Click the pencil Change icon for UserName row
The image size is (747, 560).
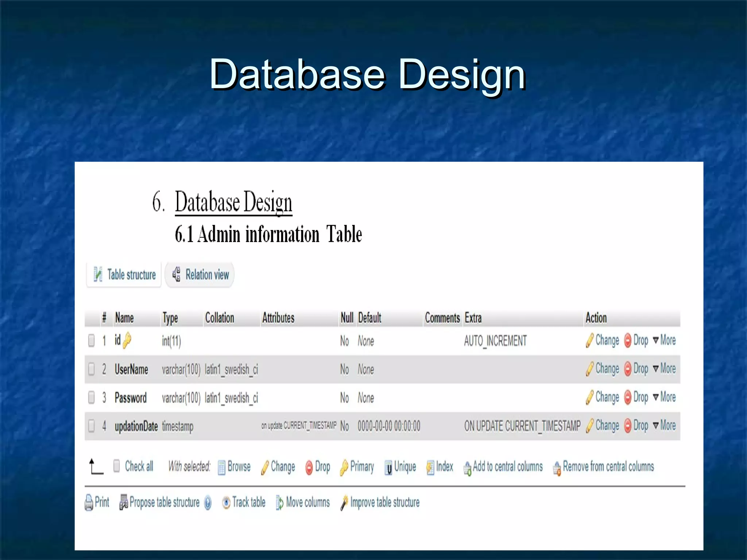click(589, 369)
